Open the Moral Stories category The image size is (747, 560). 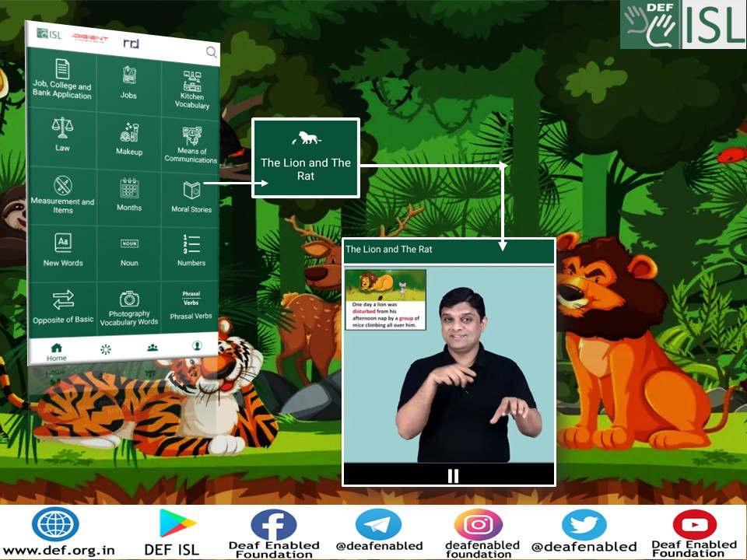pos(190,194)
